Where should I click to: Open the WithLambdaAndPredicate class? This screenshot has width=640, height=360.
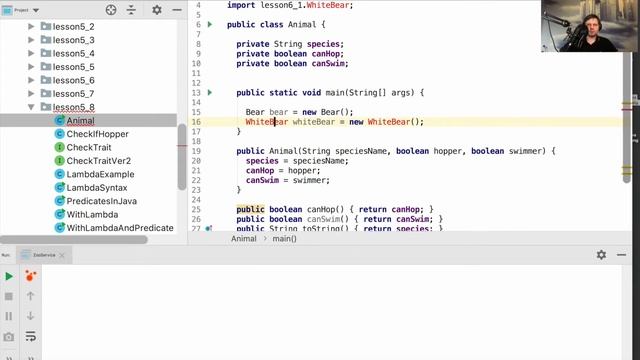(x=120, y=228)
